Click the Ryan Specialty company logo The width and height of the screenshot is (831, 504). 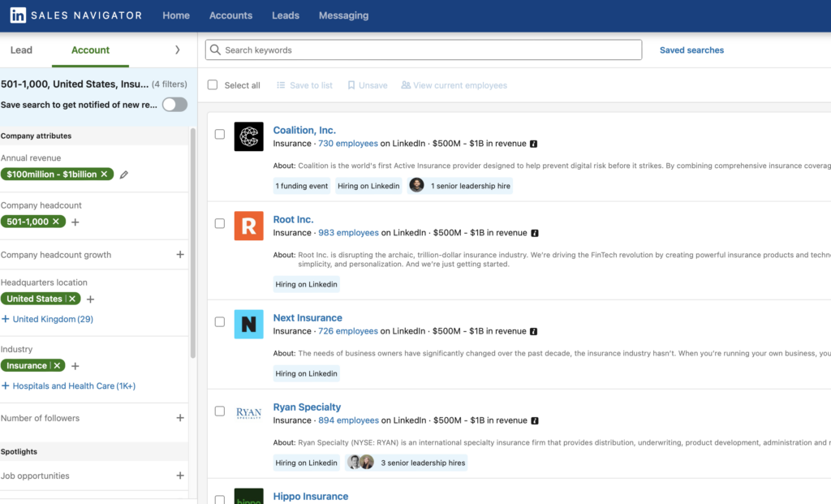(x=248, y=413)
